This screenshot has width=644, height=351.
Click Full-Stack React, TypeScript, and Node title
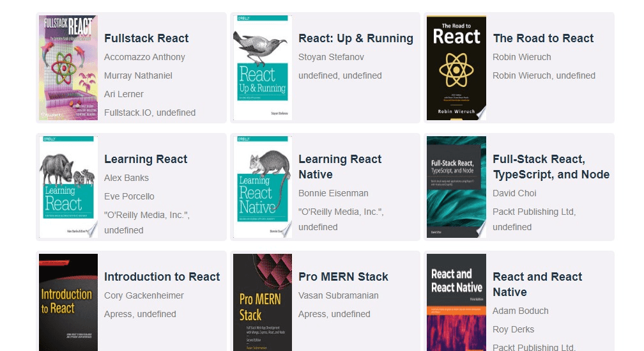[x=551, y=167]
